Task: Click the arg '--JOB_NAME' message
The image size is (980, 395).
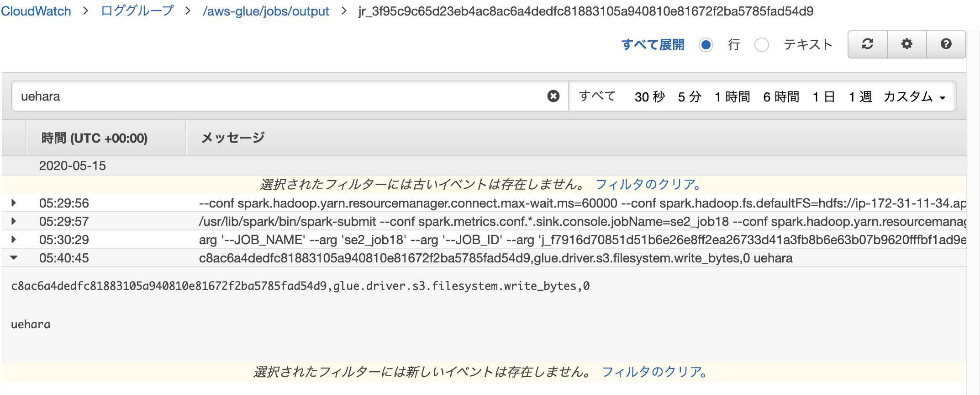Action: pos(582,240)
